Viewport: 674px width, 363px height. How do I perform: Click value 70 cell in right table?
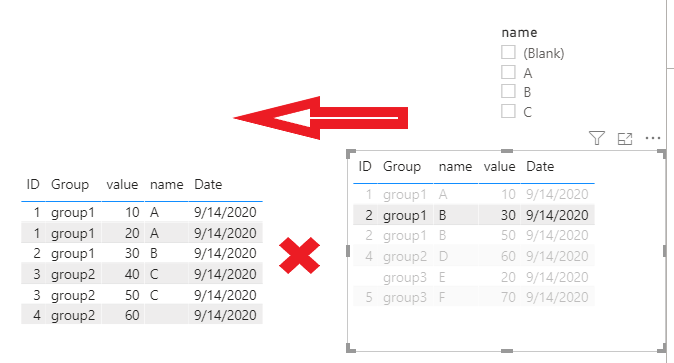pyautogui.click(x=508, y=298)
